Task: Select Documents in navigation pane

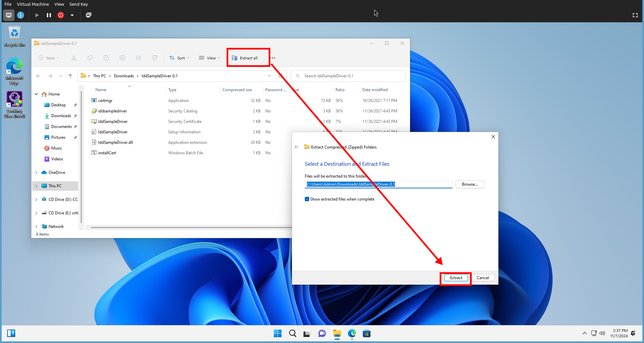Action: [x=61, y=127]
